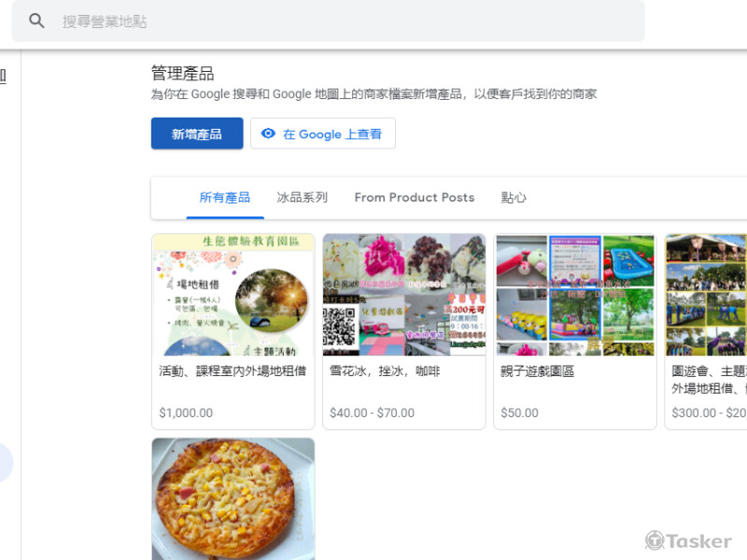
Task: Switch to the 冰品系列 tab
Action: click(x=301, y=198)
